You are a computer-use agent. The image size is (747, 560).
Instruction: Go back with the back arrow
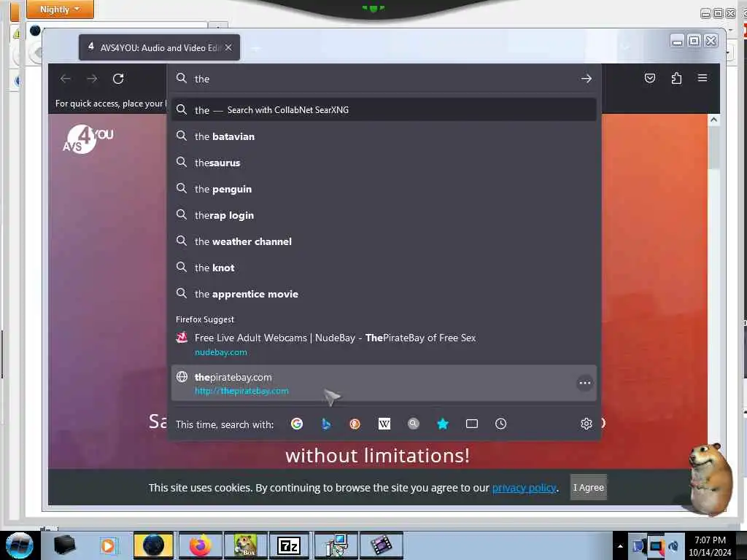[x=65, y=79]
